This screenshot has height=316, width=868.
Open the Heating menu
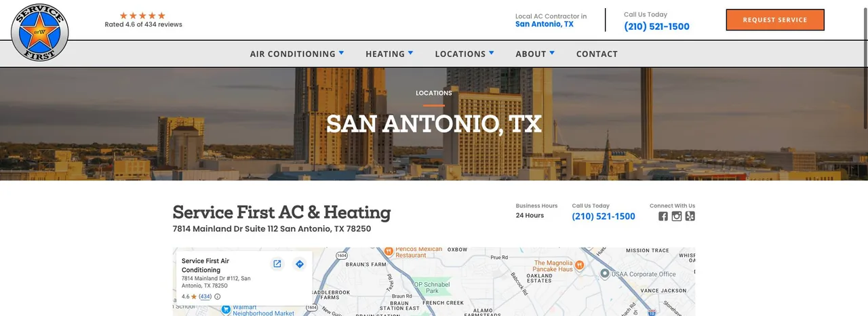point(385,54)
